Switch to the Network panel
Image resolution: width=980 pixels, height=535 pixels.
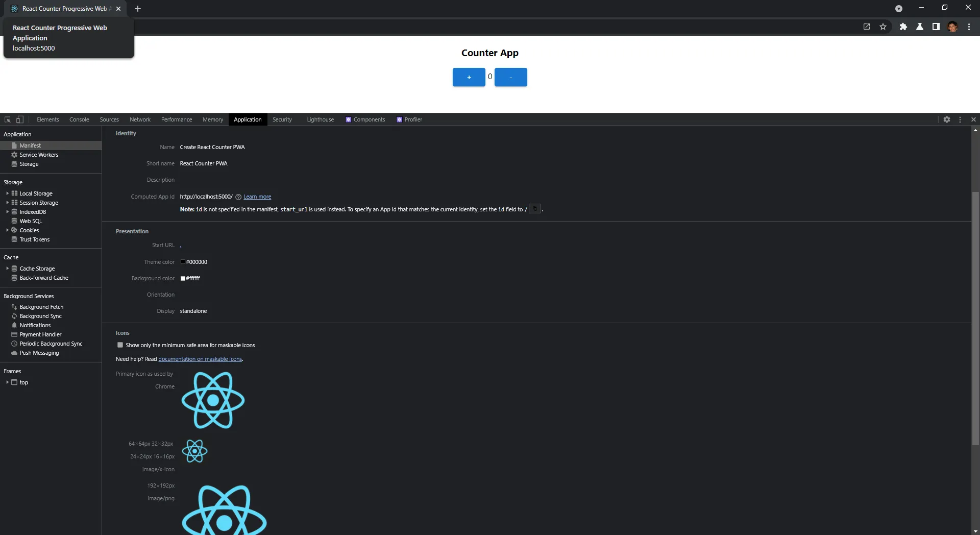(140, 119)
